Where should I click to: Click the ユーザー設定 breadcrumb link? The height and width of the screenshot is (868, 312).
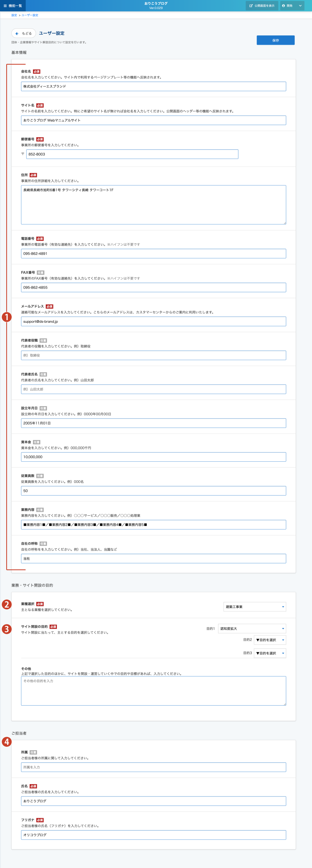(30, 15)
